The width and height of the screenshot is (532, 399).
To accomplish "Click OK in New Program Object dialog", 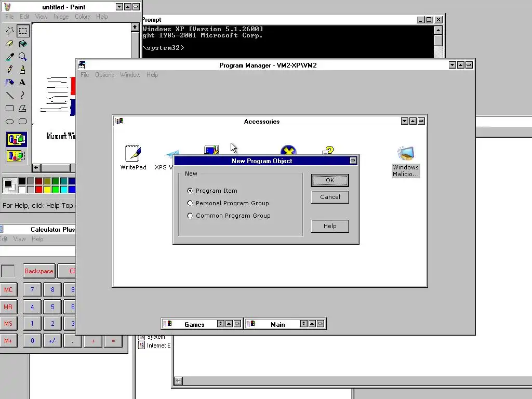I will click(330, 180).
